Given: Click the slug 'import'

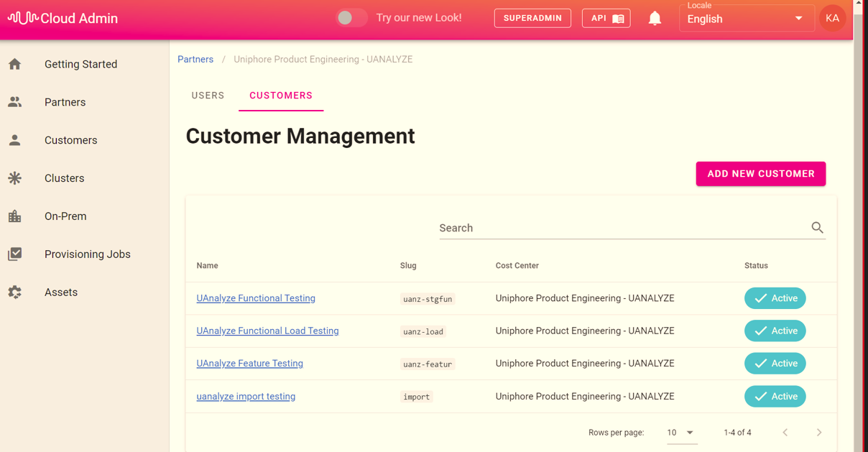Looking at the screenshot, I should (x=416, y=397).
